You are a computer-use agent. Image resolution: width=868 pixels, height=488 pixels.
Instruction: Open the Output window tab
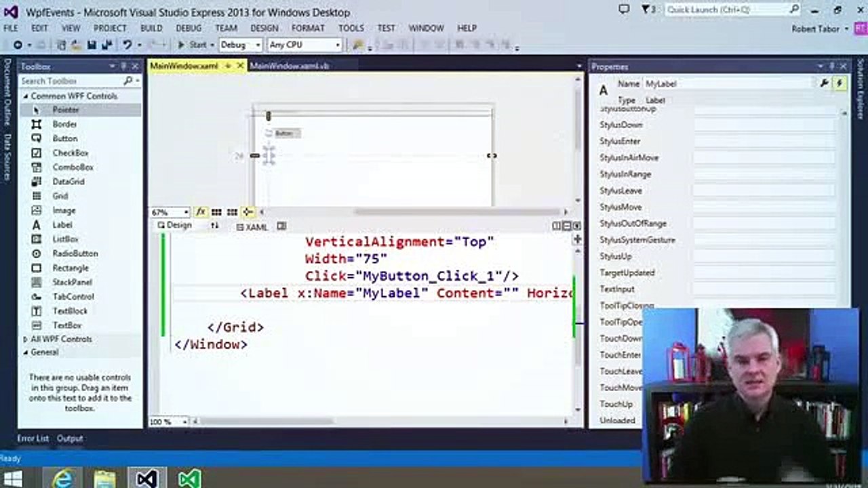point(69,439)
